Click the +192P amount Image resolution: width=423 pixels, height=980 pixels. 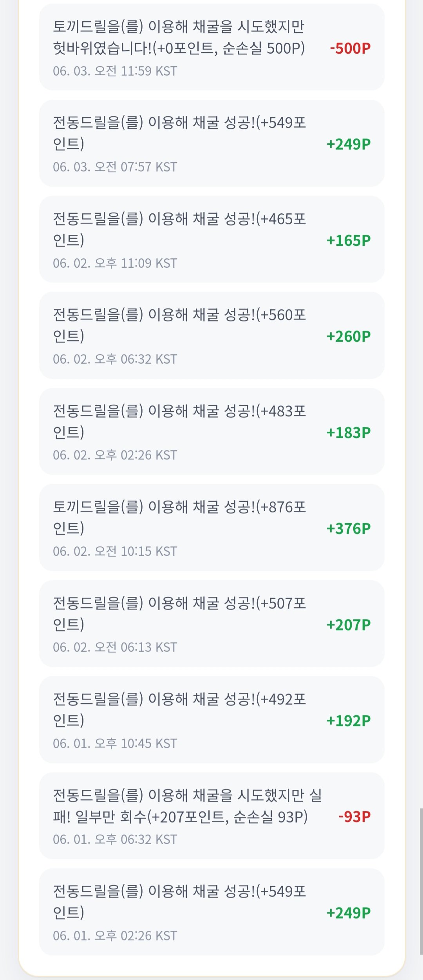pyautogui.click(x=349, y=721)
